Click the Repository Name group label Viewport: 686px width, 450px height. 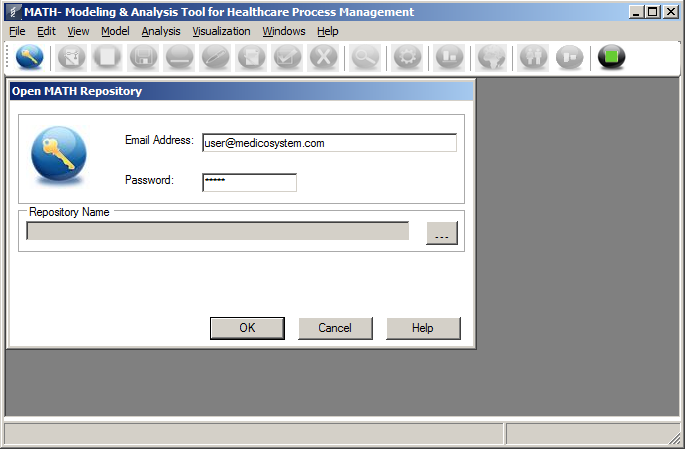tap(69, 212)
